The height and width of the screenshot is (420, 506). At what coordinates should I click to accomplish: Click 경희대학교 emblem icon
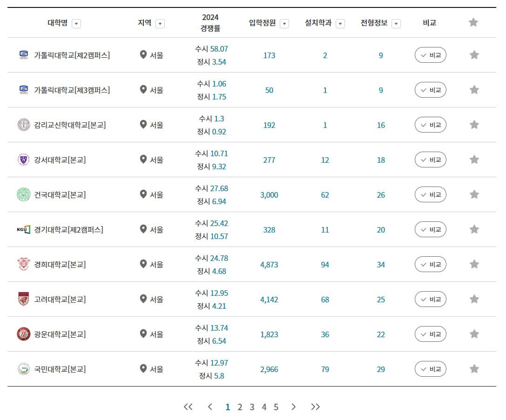(x=24, y=264)
